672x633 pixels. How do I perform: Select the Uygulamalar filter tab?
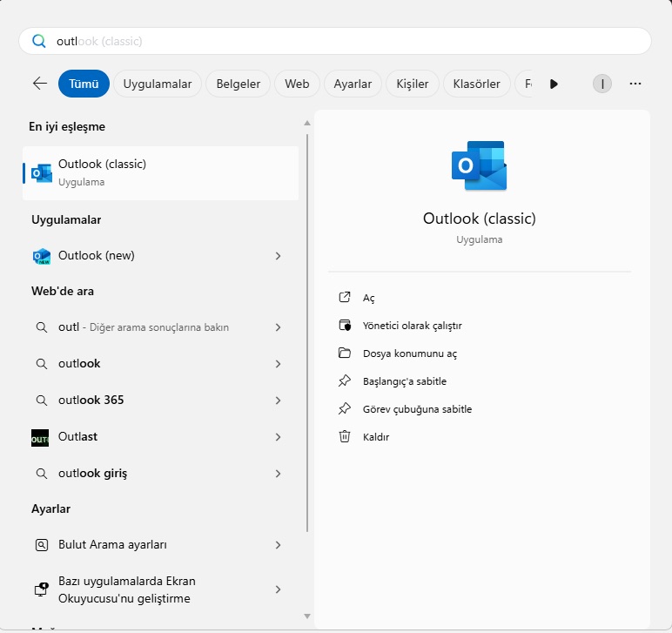point(158,84)
